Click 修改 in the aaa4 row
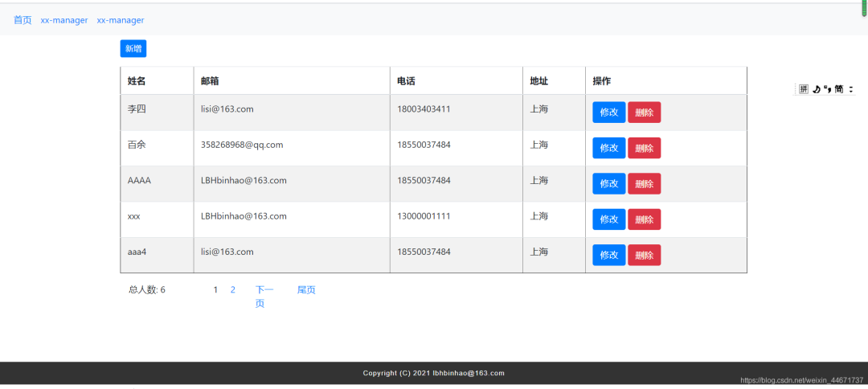The height and width of the screenshot is (389, 868). tap(608, 255)
